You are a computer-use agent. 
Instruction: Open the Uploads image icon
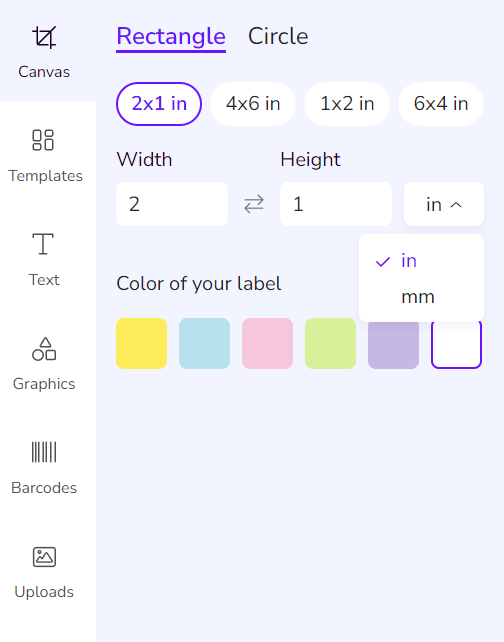pyautogui.click(x=44, y=557)
